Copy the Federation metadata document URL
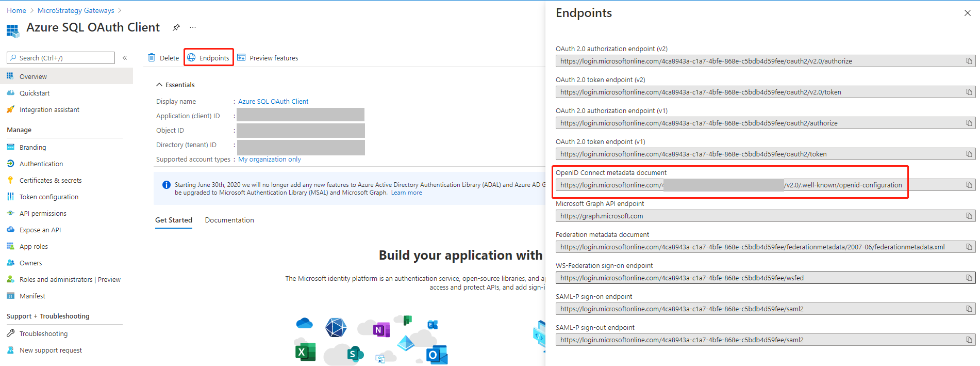 coord(969,247)
